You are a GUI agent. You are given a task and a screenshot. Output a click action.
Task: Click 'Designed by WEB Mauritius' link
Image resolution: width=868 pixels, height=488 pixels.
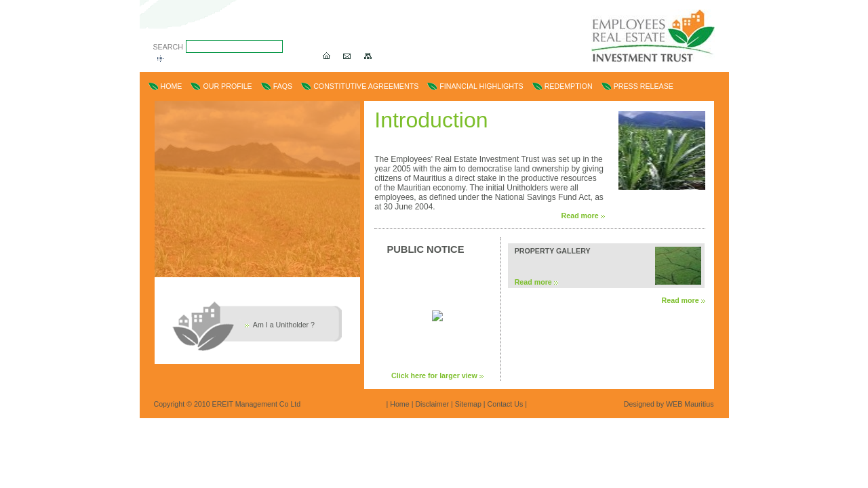[x=669, y=404]
